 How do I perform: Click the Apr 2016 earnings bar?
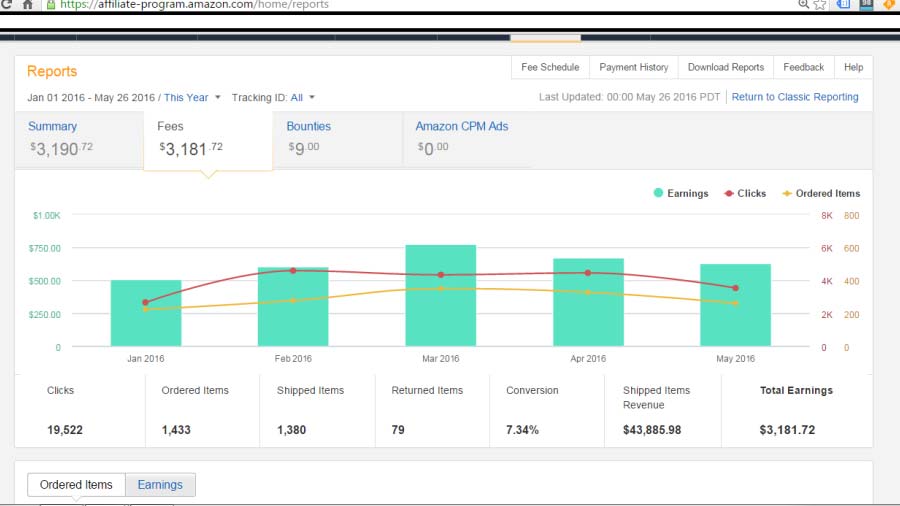[588, 302]
